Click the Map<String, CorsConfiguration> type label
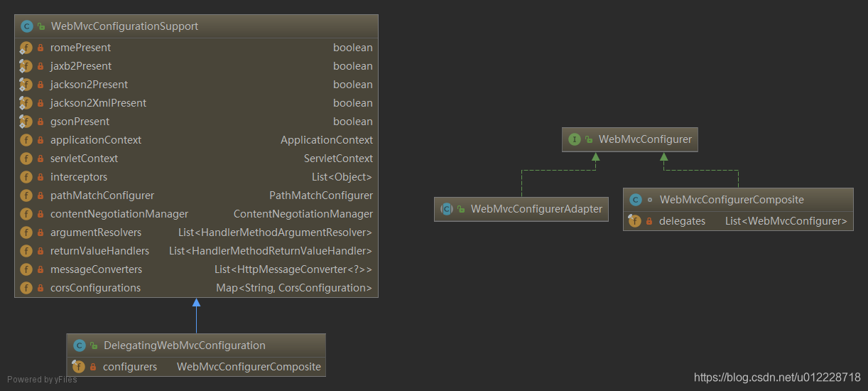Screen dimensions: 868x391 (294, 288)
